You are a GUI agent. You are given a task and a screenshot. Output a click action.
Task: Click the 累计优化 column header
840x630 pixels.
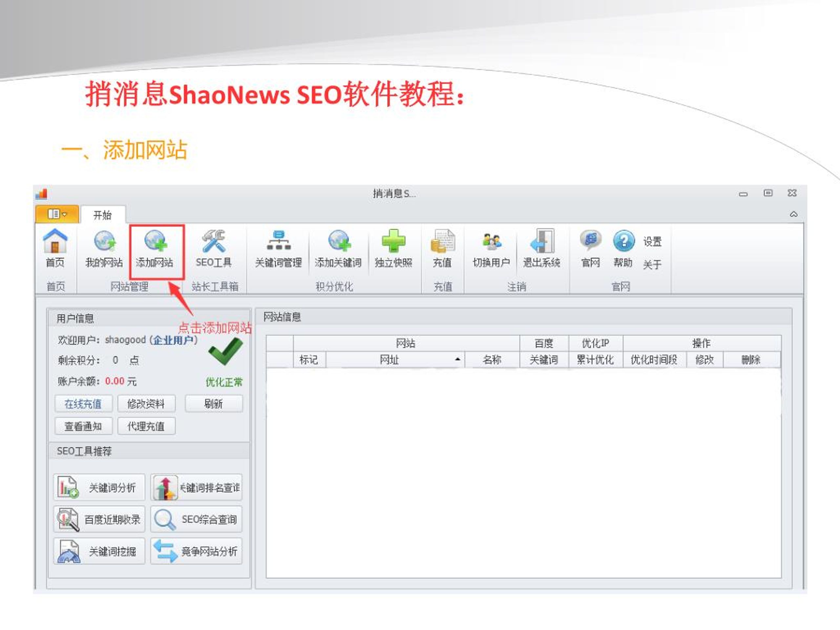click(596, 360)
